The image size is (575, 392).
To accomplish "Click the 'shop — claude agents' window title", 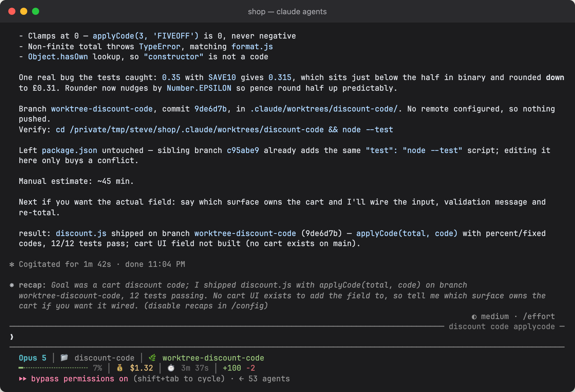I will tap(287, 12).
